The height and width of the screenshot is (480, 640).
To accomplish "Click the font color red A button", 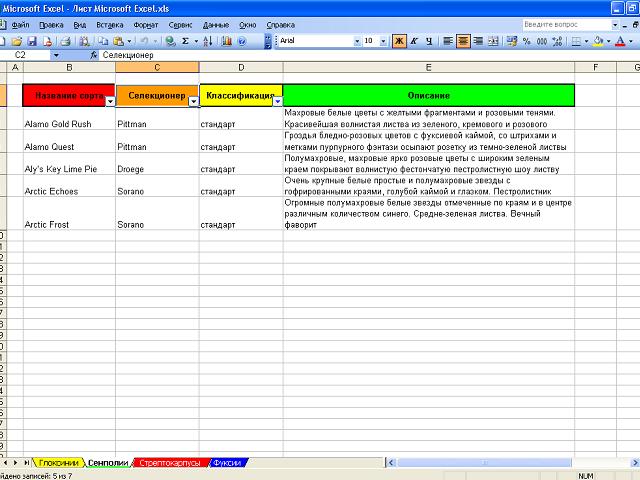I will click(619, 41).
